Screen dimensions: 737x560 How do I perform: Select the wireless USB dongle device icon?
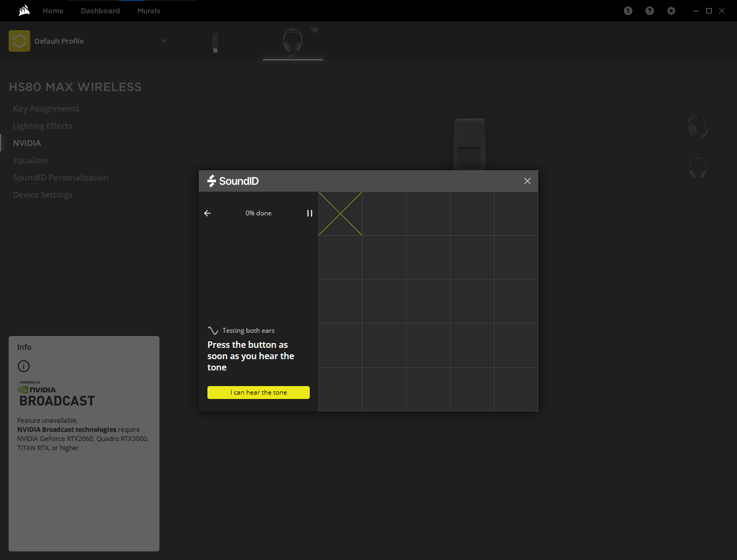(x=215, y=43)
